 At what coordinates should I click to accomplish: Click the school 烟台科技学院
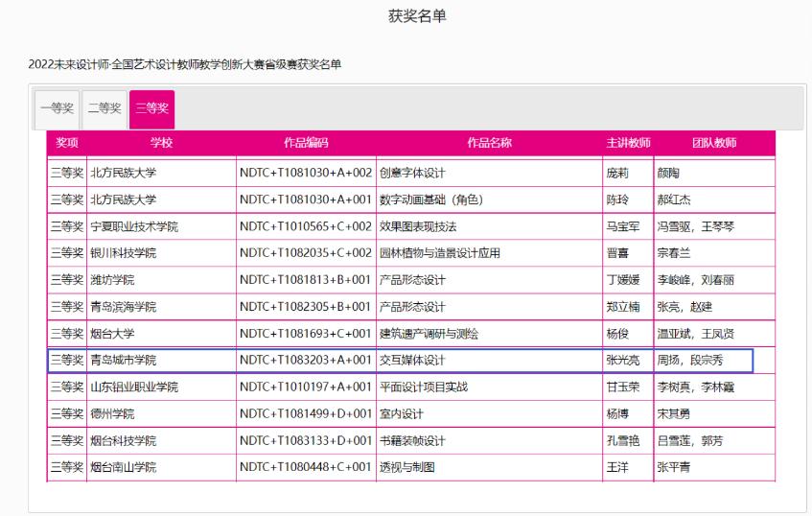tap(124, 441)
